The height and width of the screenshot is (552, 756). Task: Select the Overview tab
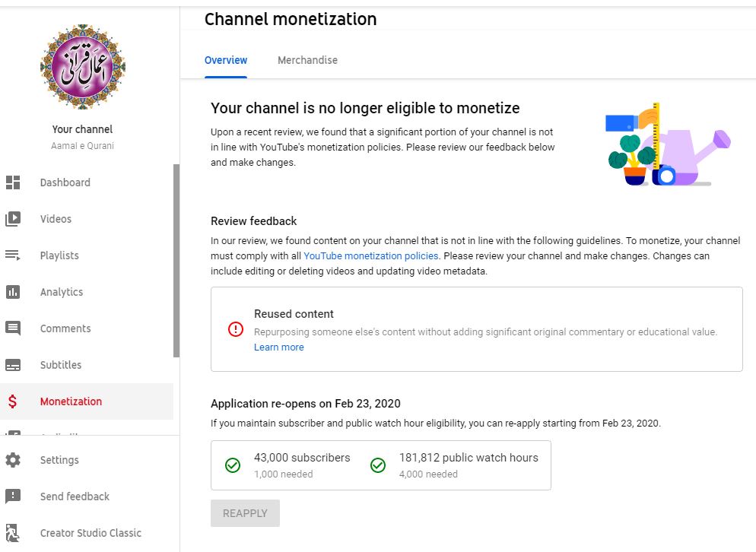click(226, 60)
